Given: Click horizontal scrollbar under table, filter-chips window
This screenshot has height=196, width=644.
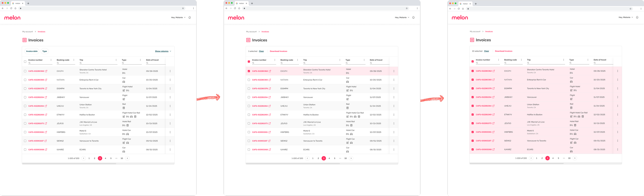Looking at the screenshot, I should coord(69,164).
